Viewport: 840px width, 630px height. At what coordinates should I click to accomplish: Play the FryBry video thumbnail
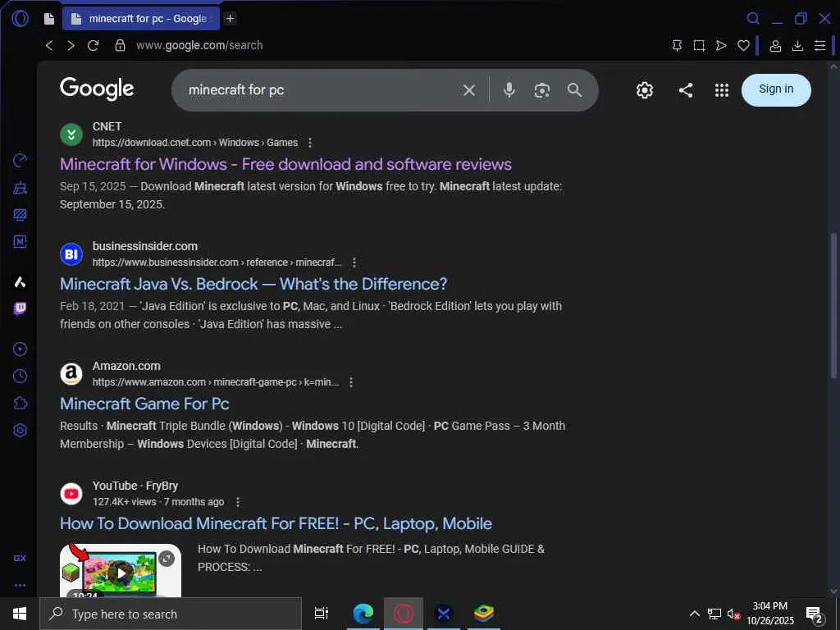tap(121, 572)
